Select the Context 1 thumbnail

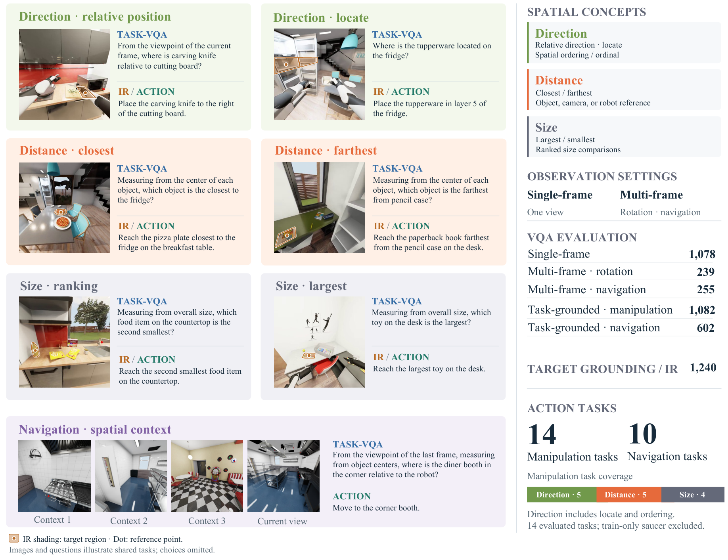coord(54,476)
